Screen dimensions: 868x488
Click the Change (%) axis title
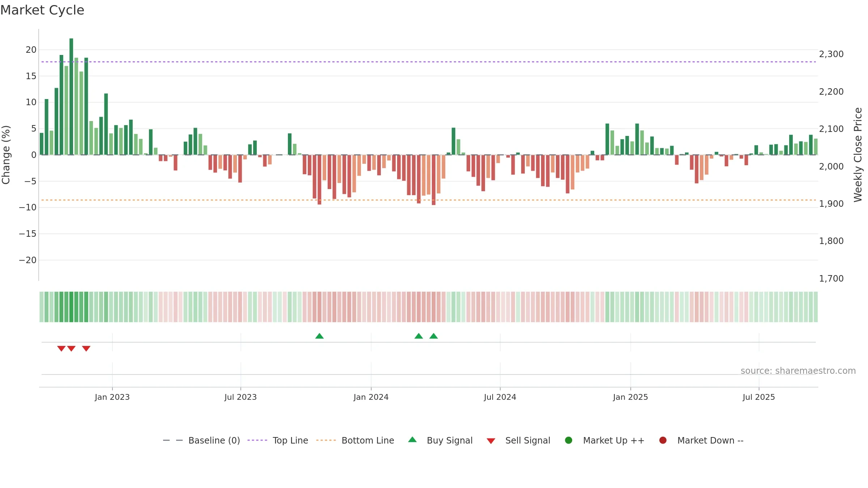6,155
